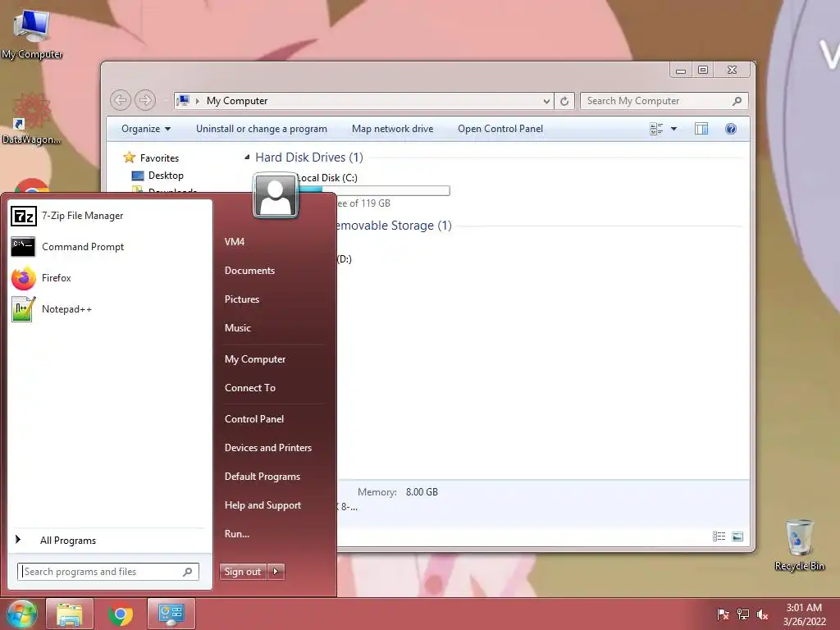The height and width of the screenshot is (630, 840).
Task: Open Music from Start menu
Action: (x=238, y=328)
